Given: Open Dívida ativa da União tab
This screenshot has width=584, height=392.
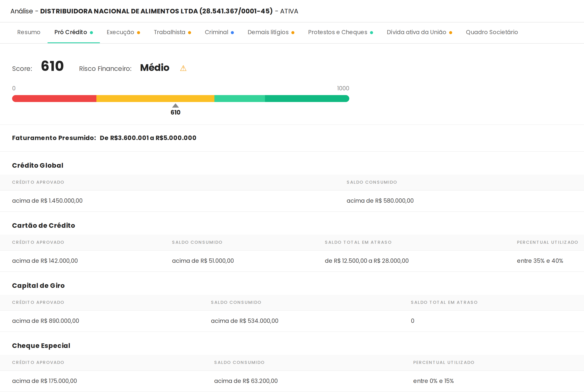Looking at the screenshot, I should point(416,32).
